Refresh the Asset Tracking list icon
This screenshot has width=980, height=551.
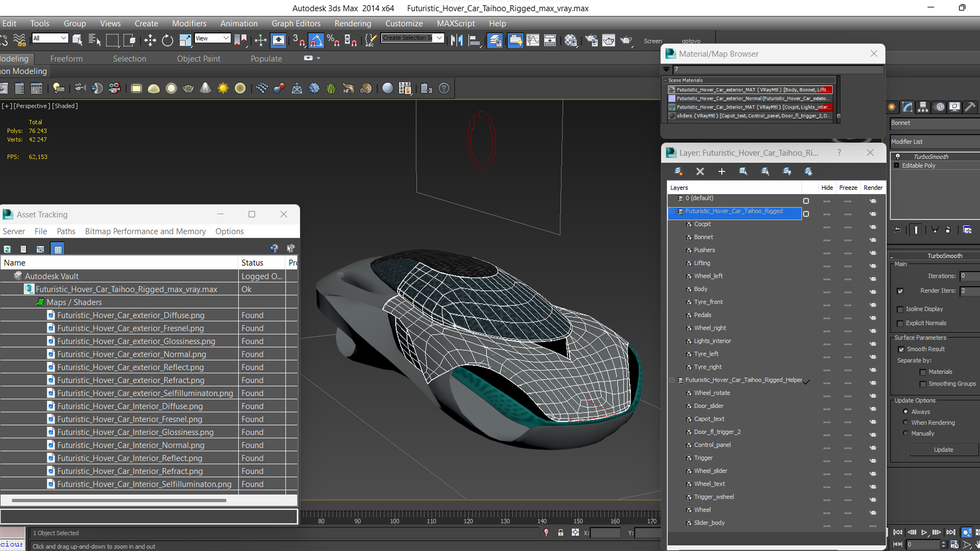pyautogui.click(x=7, y=249)
